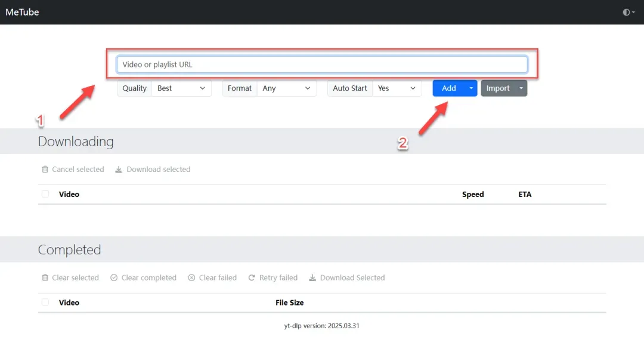Viewport: 644px width, 339px height.
Task: Click the Quality label
Action: 134,88
